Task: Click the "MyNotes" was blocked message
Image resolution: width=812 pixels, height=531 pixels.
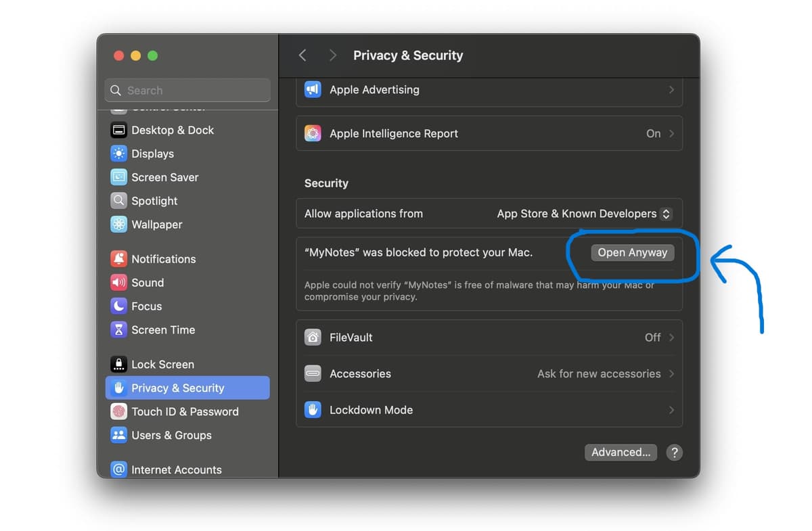Action: [x=418, y=252]
